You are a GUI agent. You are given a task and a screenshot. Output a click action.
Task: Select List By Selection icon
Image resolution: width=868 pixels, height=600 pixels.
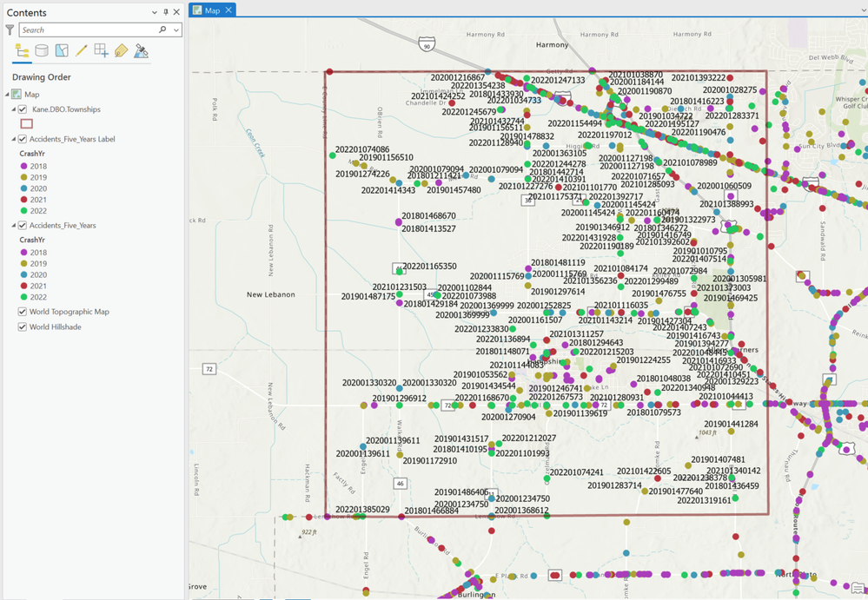click(62, 51)
